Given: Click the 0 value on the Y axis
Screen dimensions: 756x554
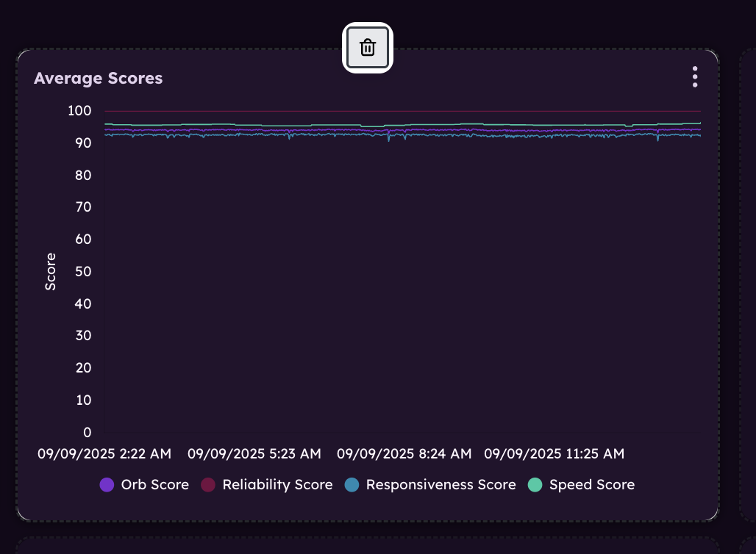Looking at the screenshot, I should (x=88, y=432).
